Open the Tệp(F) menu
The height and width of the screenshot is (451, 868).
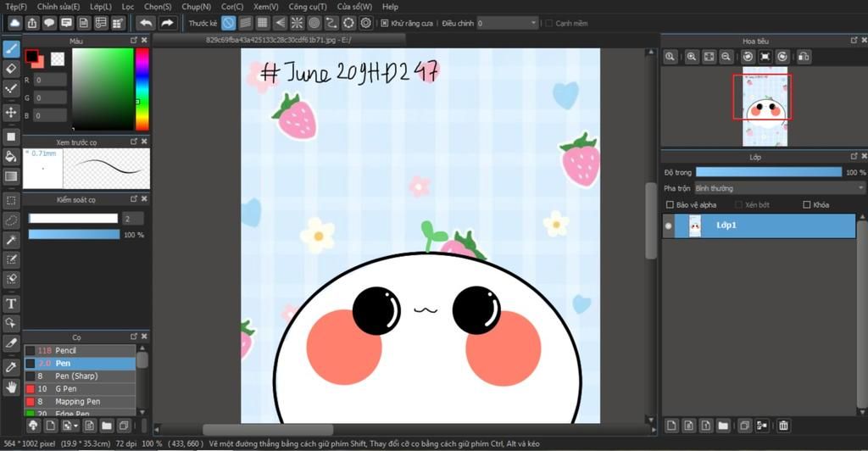tap(15, 7)
